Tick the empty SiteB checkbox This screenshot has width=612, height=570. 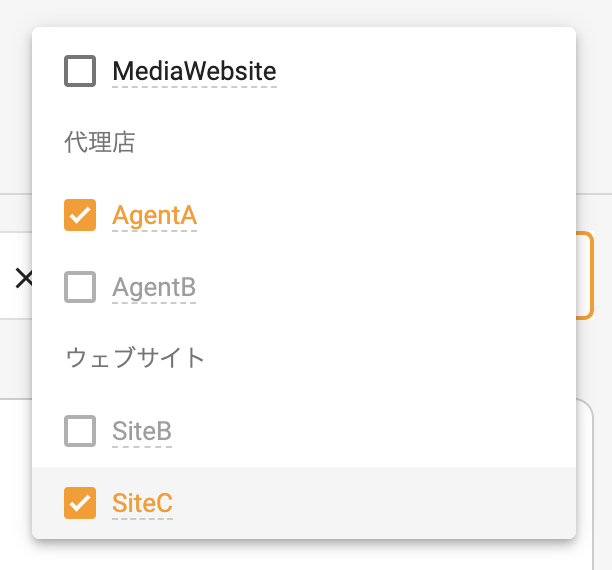[x=80, y=431]
